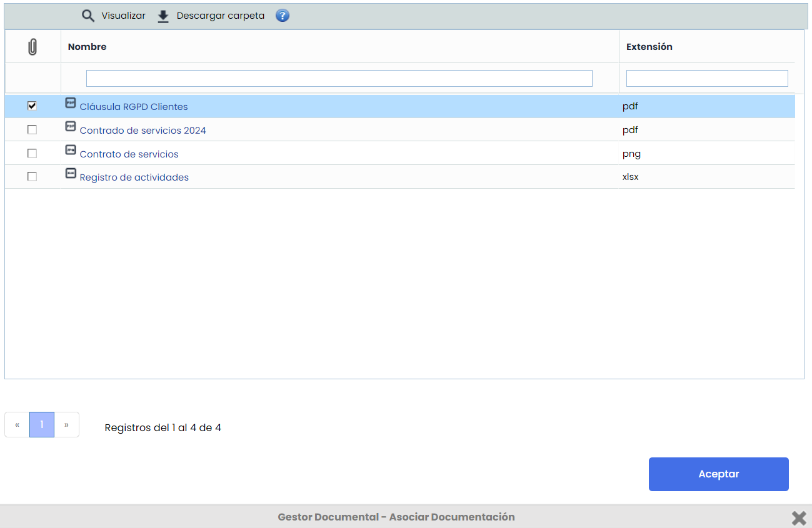This screenshot has height=528, width=812.
Task: Open the blue help question mark icon
Action: coord(283,16)
